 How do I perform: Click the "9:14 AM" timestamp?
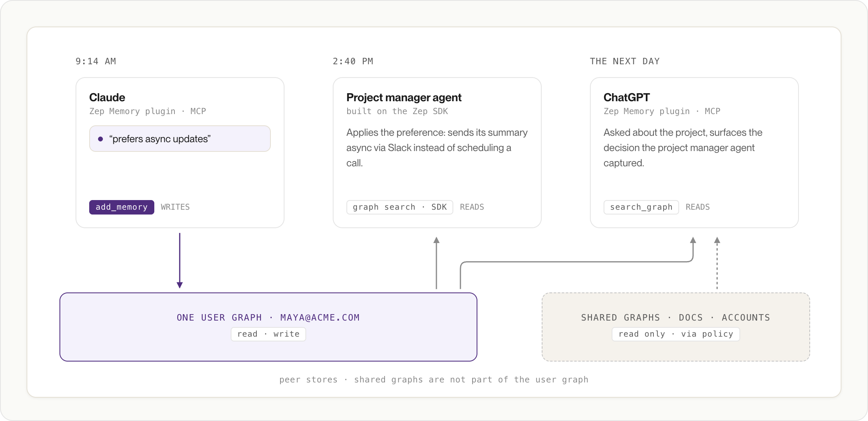(x=96, y=61)
